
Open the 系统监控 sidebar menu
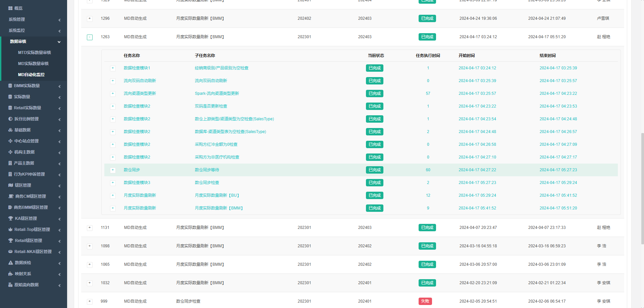coord(34,30)
